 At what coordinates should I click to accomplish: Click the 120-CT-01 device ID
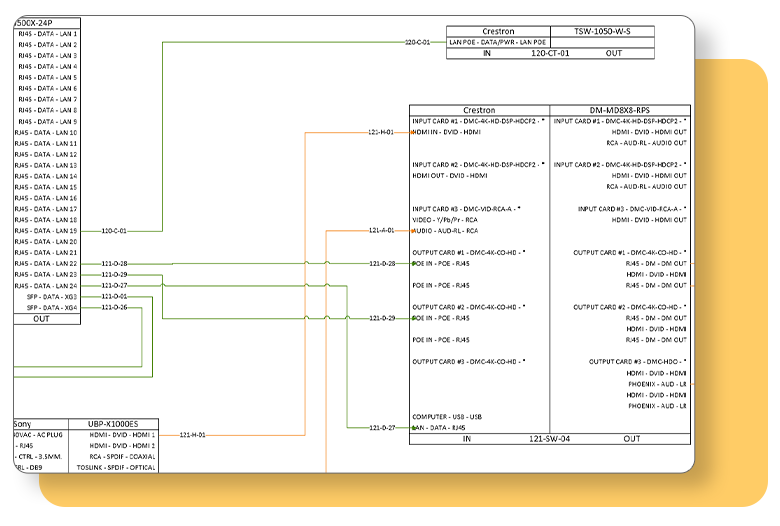click(550, 53)
